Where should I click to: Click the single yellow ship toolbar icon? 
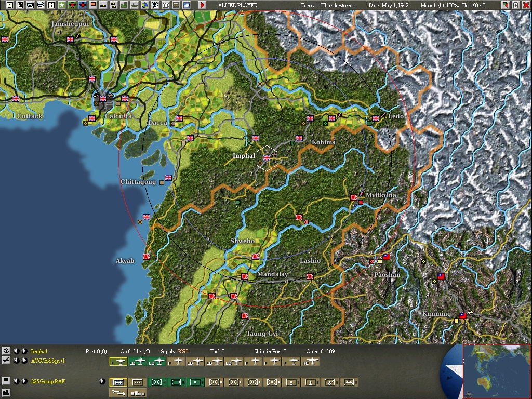103,5
